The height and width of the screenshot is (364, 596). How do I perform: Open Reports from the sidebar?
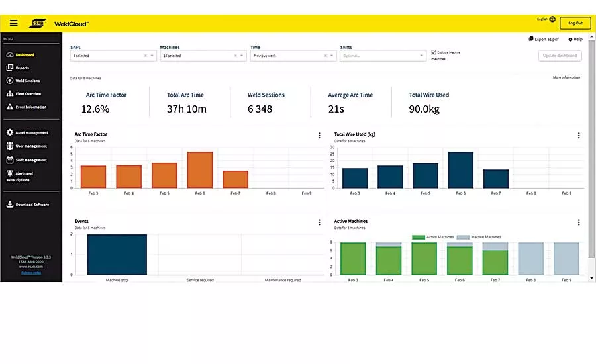[22, 68]
